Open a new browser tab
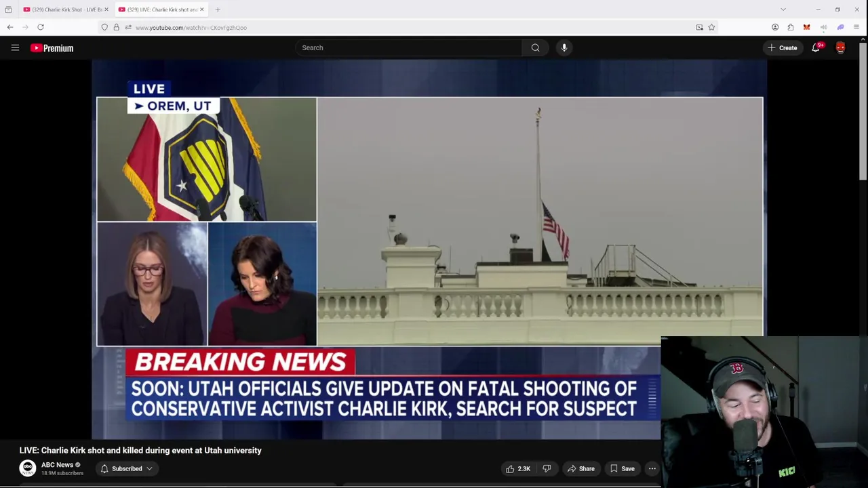Screen dimensions: 868x488 [x=218, y=9]
